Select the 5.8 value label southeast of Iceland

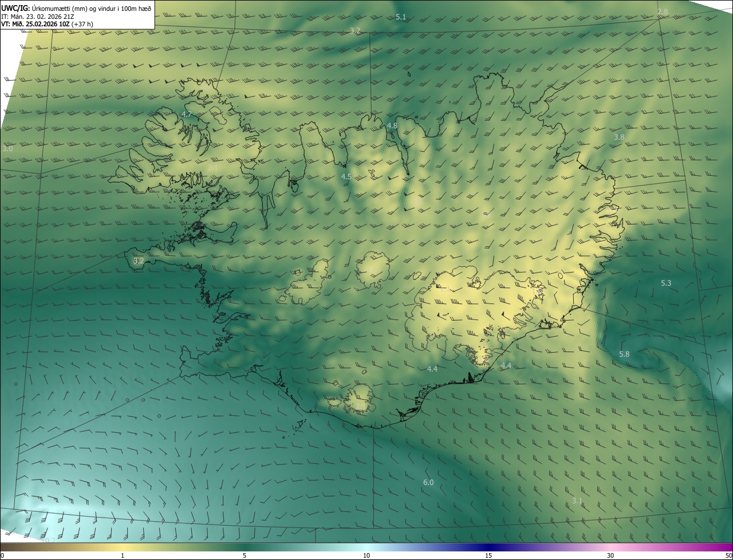pyautogui.click(x=624, y=354)
